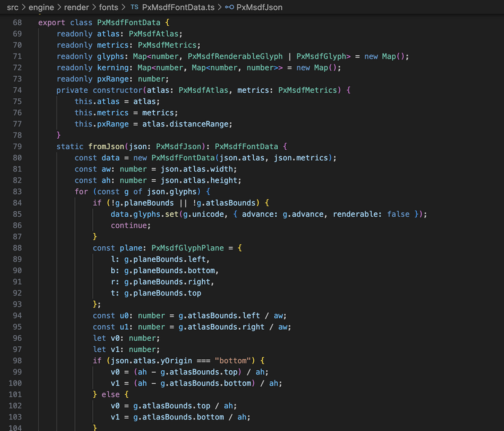This screenshot has height=431, width=504.
Task: Open the engine breadcrumb segment
Action: [41, 7]
